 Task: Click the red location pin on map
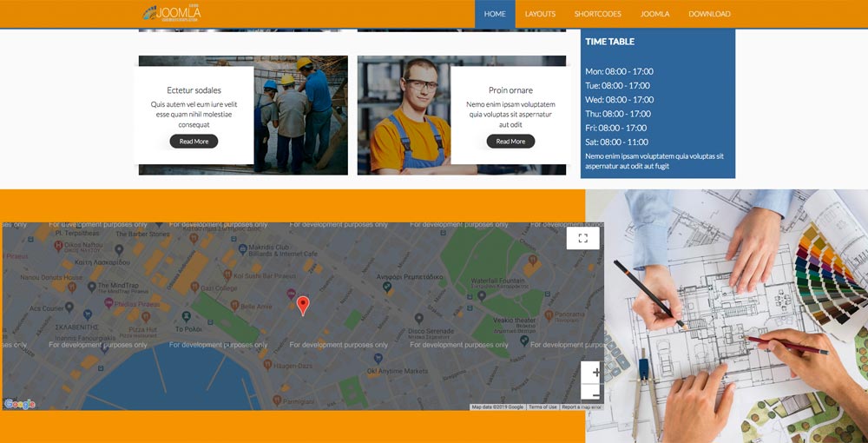(x=303, y=305)
